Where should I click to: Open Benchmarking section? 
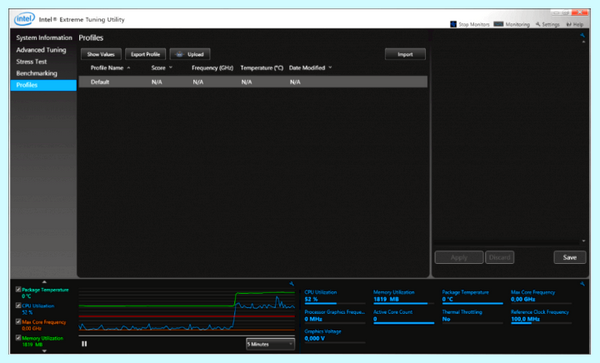point(37,73)
